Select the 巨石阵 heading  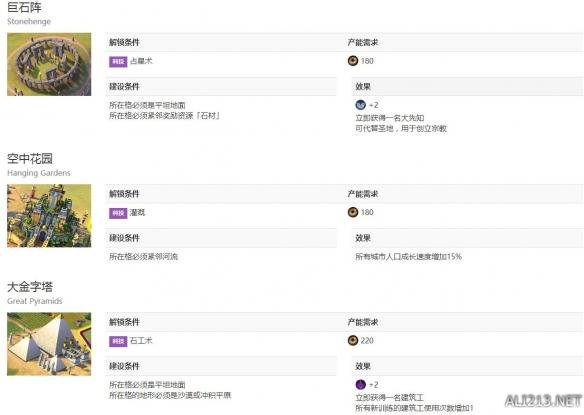(25, 7)
